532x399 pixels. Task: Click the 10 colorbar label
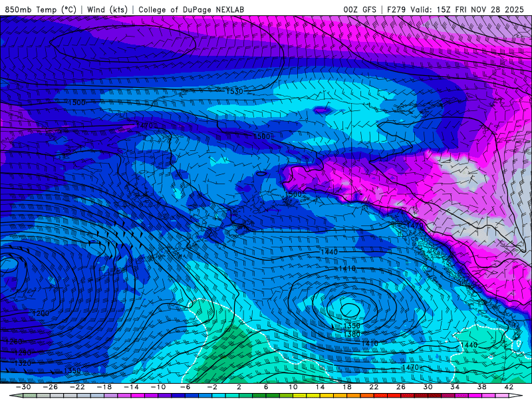(x=293, y=387)
